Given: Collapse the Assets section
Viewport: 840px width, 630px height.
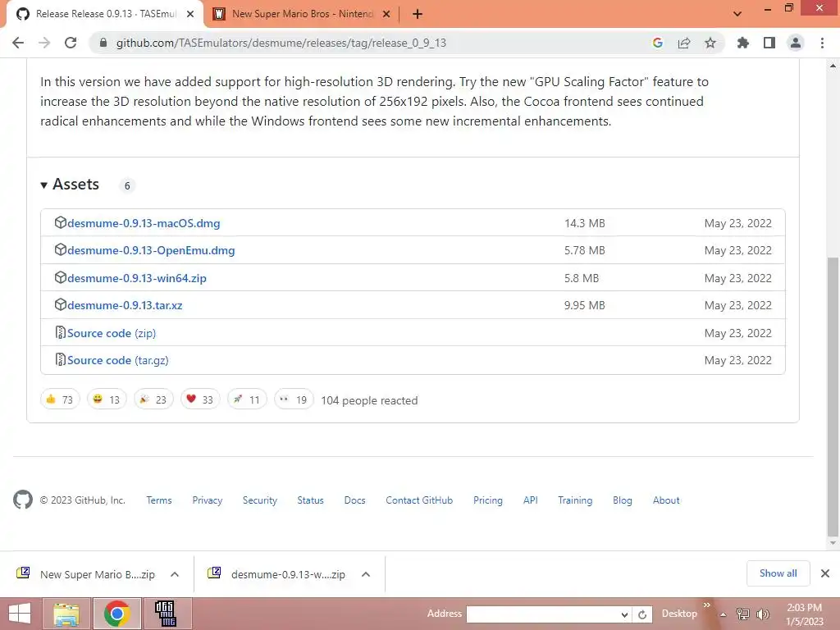Looking at the screenshot, I should (x=71, y=185).
